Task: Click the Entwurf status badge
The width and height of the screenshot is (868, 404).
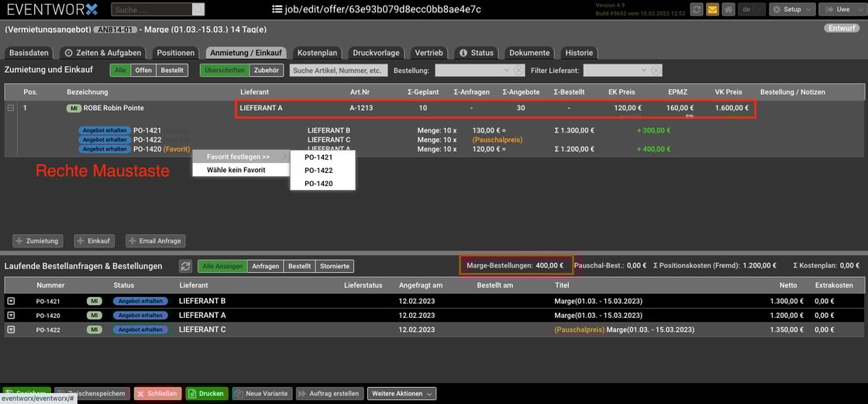Action: point(842,28)
